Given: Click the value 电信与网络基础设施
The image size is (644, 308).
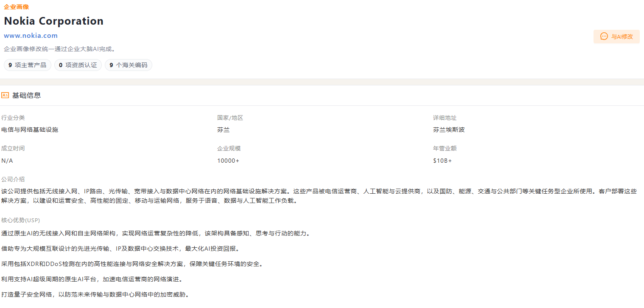Looking at the screenshot, I should 30,130.
